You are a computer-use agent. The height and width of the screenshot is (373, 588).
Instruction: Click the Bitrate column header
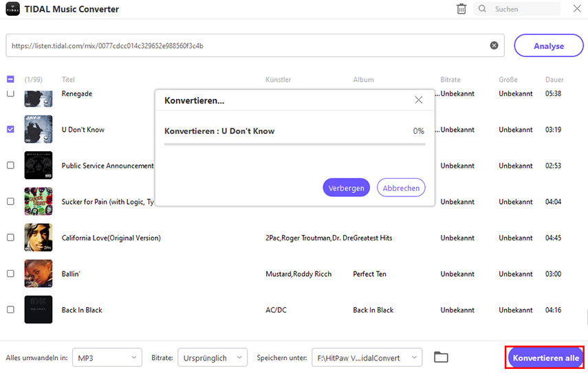pyautogui.click(x=450, y=80)
